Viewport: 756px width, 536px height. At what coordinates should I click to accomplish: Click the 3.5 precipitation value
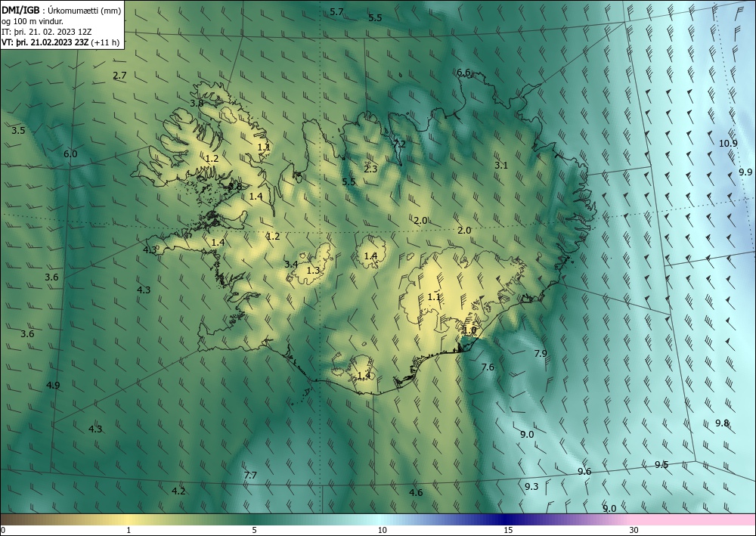[18, 130]
